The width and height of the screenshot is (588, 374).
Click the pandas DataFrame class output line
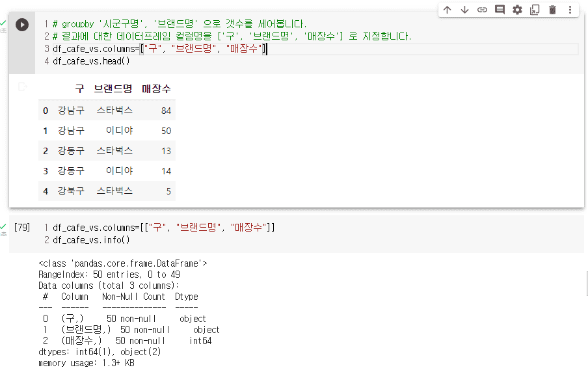(x=123, y=263)
